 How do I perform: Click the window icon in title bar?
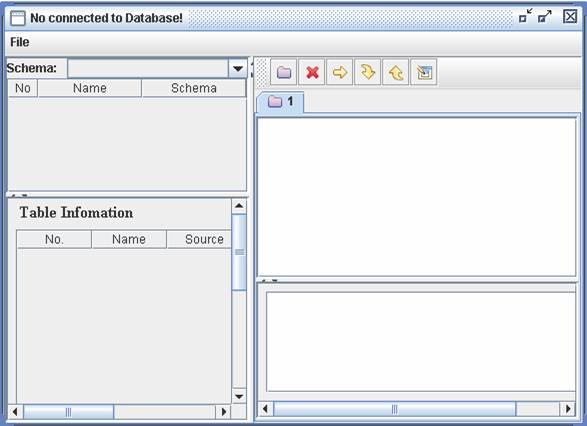click(x=18, y=18)
